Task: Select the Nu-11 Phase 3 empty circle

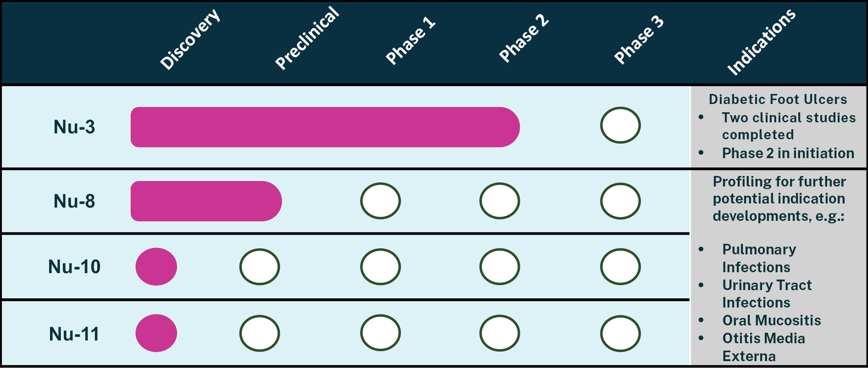Action: point(620,333)
